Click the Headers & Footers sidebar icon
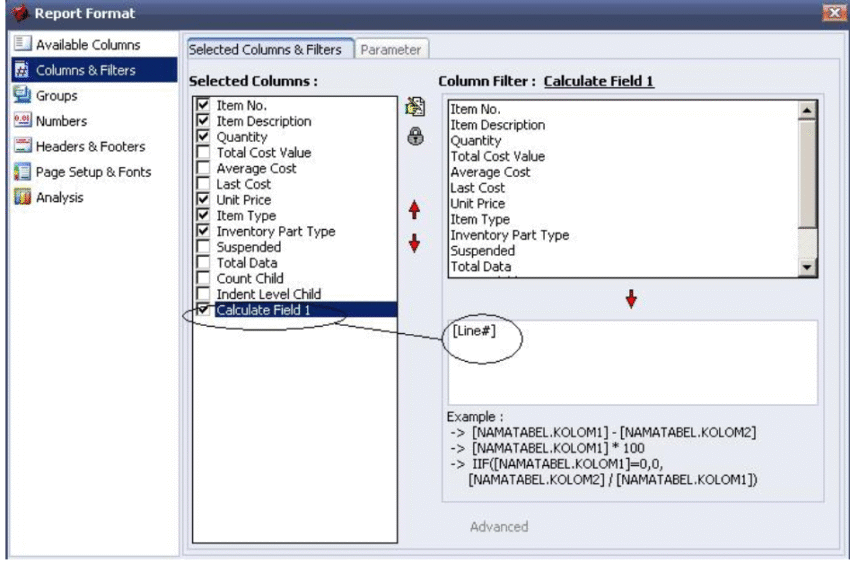Screen dimensions: 850x563 22,146
